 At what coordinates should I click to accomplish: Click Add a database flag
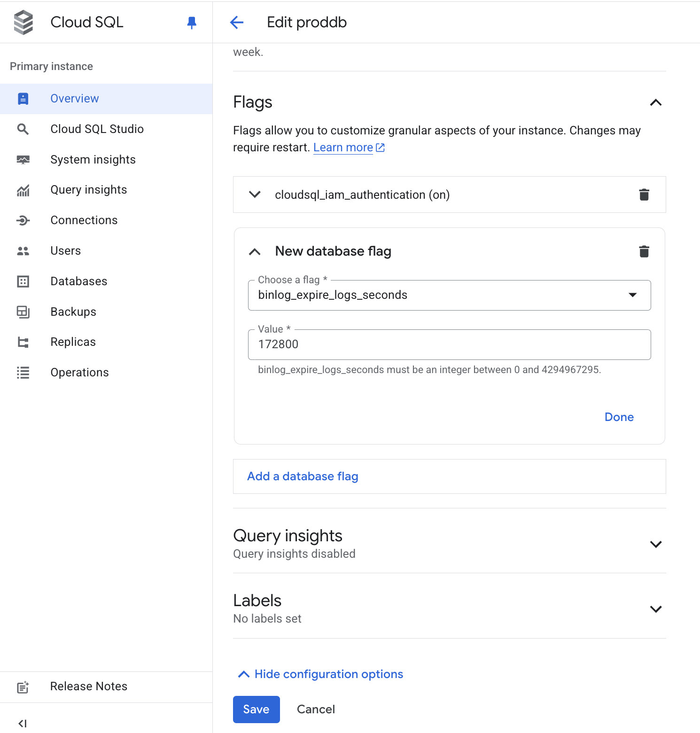(302, 476)
